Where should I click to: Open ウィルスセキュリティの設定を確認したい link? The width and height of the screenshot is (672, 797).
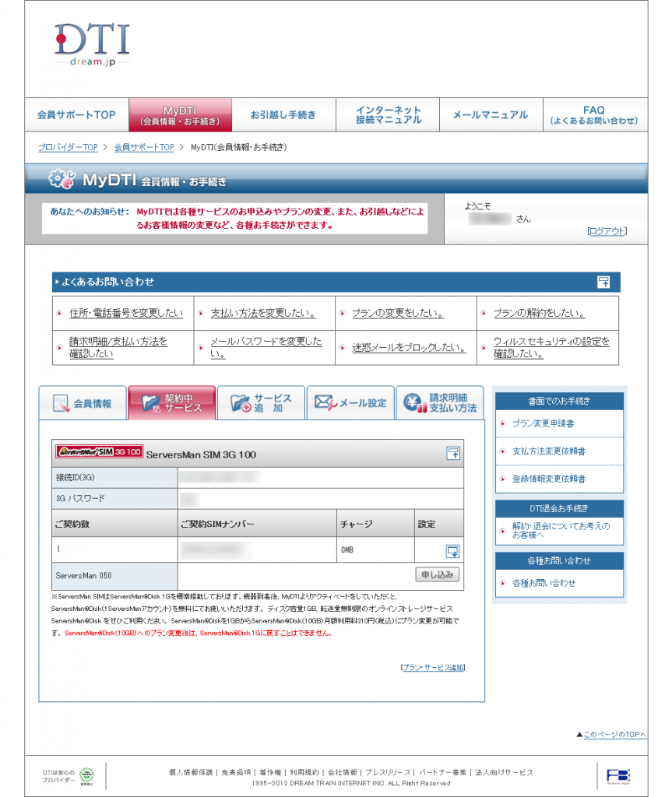551,347
